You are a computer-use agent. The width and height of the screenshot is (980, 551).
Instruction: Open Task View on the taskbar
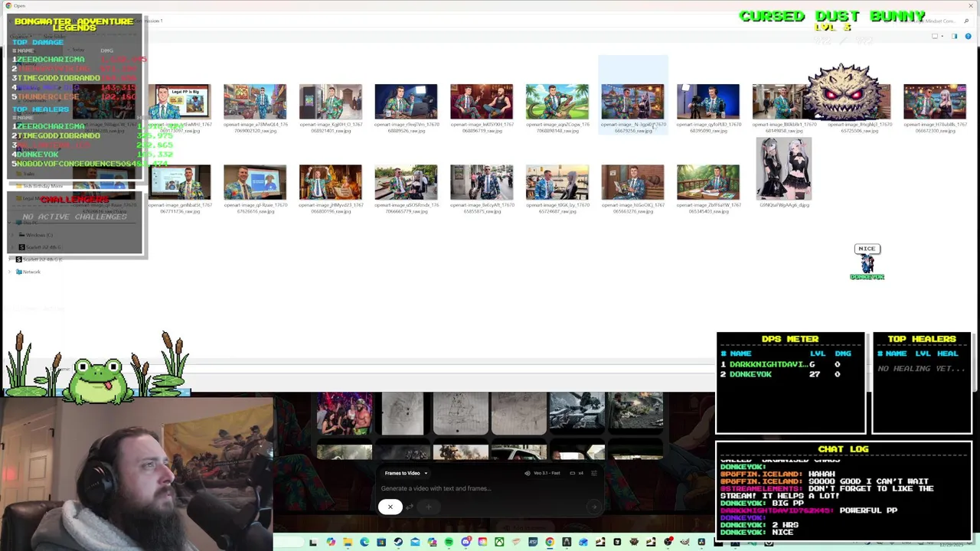coord(312,543)
